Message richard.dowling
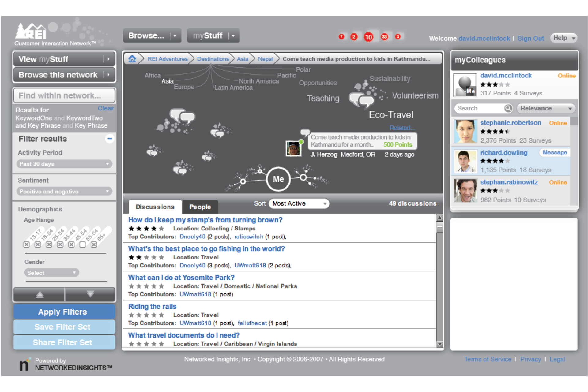The width and height of the screenshot is (588, 392). coord(555,152)
